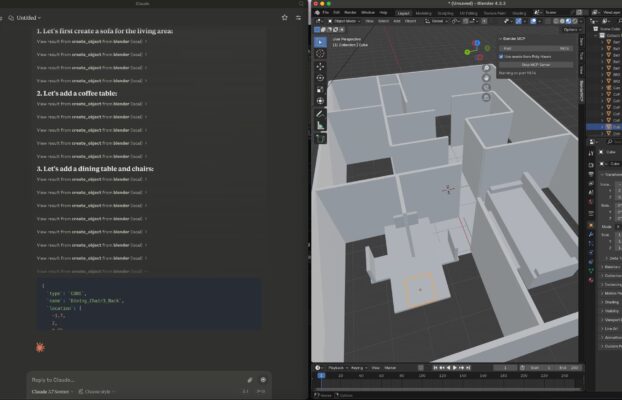Click the Blender logo menu icon

coord(317,13)
